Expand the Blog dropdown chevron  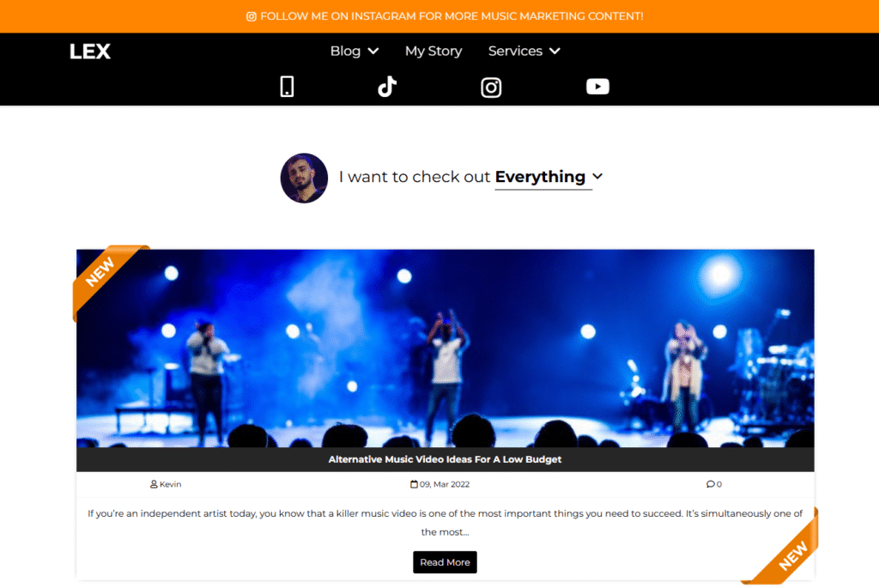tap(373, 51)
